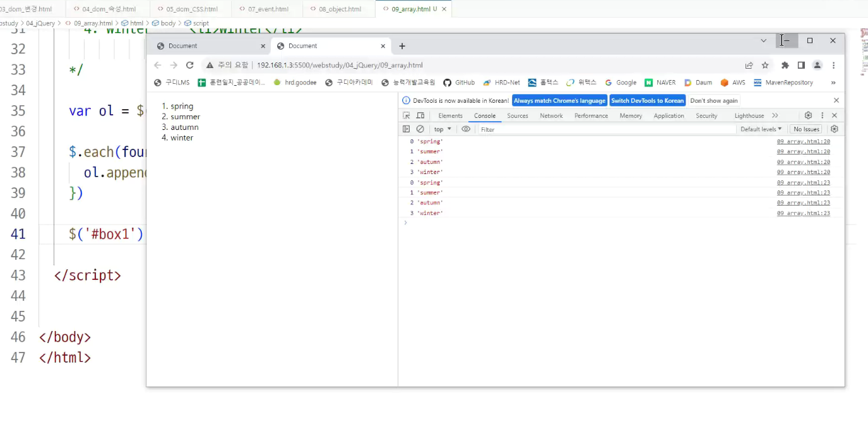This screenshot has width=868, height=437.
Task: Show more bookmarks chevron
Action: (833, 83)
